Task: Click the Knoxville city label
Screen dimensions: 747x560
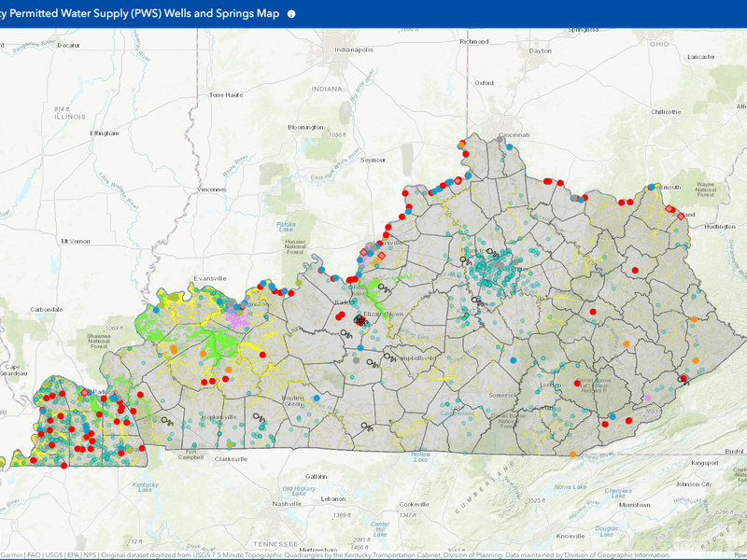Action: tap(571, 536)
